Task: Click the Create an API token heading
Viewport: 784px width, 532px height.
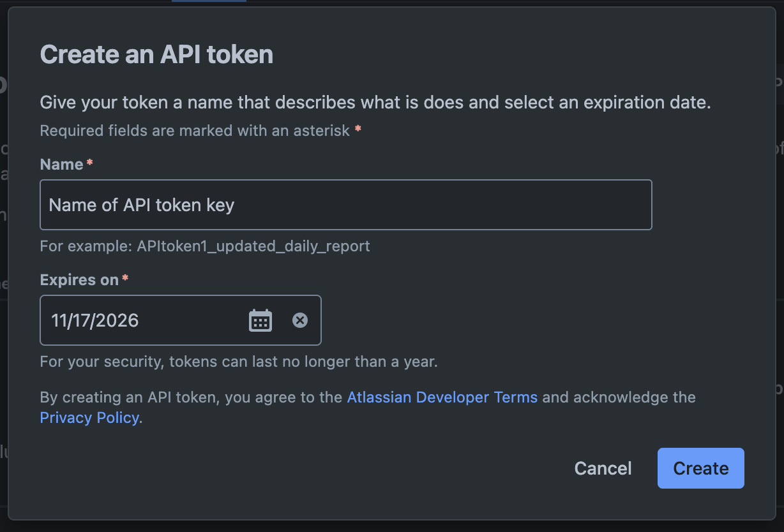Action: click(156, 54)
